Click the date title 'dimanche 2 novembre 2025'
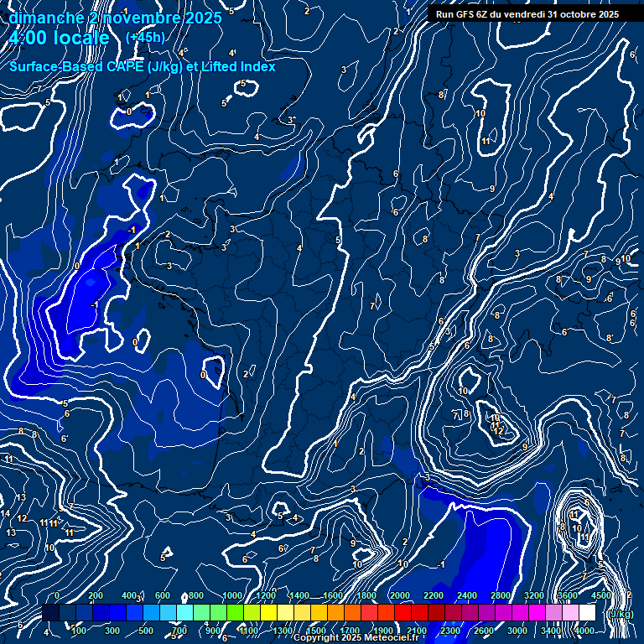The height and width of the screenshot is (644, 644). tap(116, 18)
